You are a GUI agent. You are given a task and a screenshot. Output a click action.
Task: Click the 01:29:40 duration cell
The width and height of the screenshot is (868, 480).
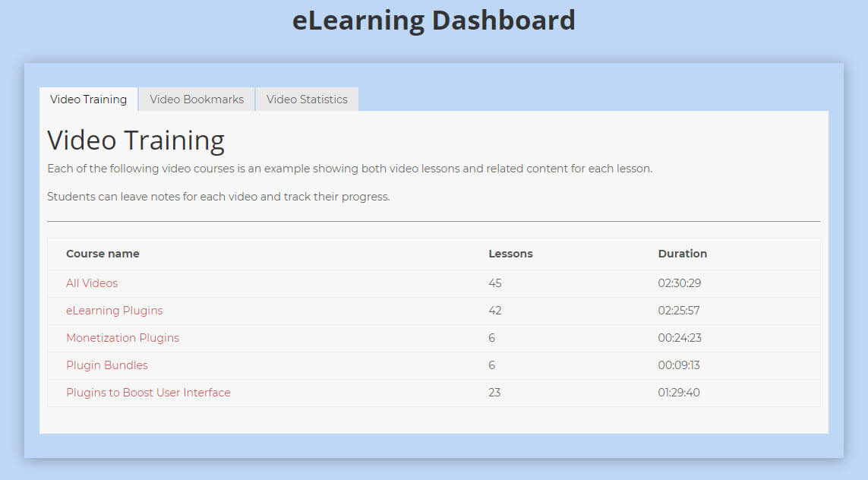pos(679,393)
